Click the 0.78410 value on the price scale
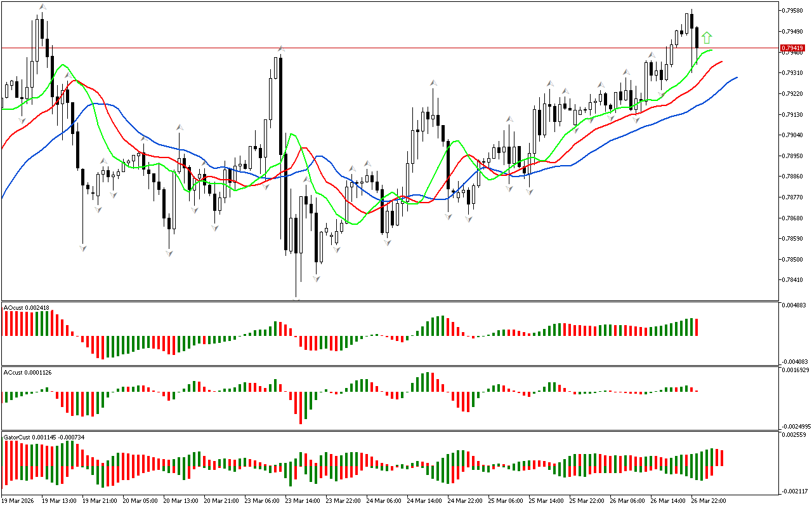This screenshot has height=508, width=812. pos(794,280)
